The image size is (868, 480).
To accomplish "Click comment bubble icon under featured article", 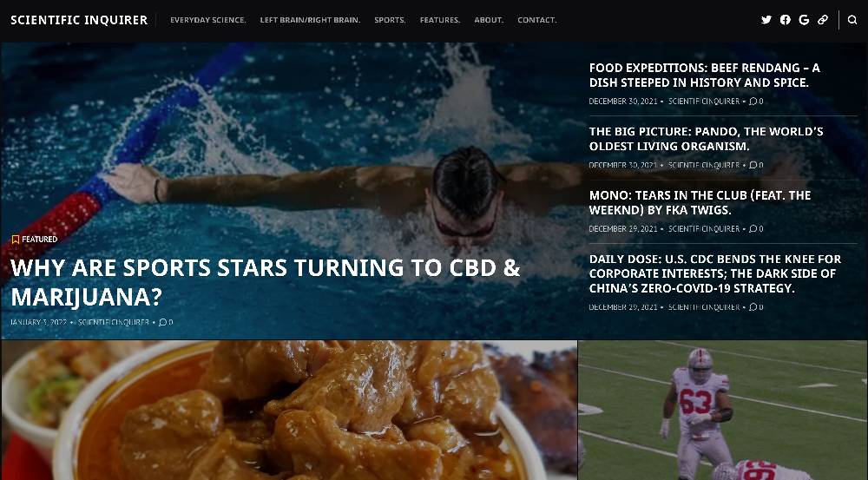I will (163, 322).
